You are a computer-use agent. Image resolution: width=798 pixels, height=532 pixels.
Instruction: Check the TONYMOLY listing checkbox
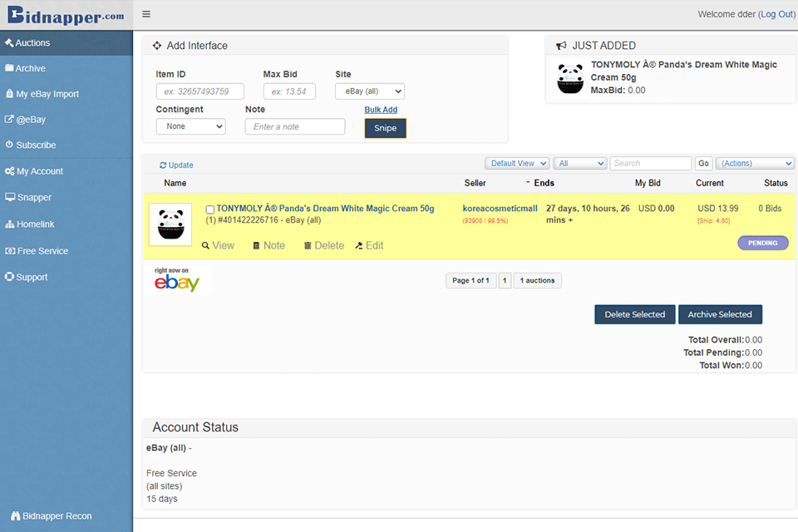tap(211, 208)
